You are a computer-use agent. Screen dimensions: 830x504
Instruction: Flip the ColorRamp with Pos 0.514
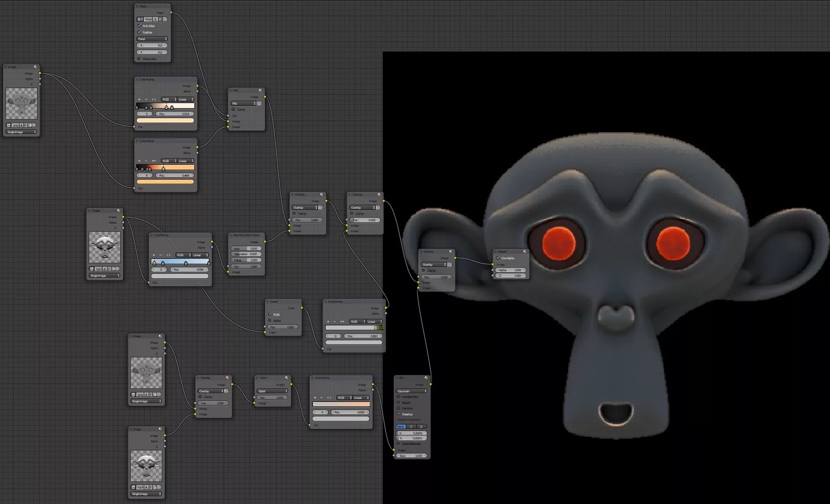tap(153, 100)
